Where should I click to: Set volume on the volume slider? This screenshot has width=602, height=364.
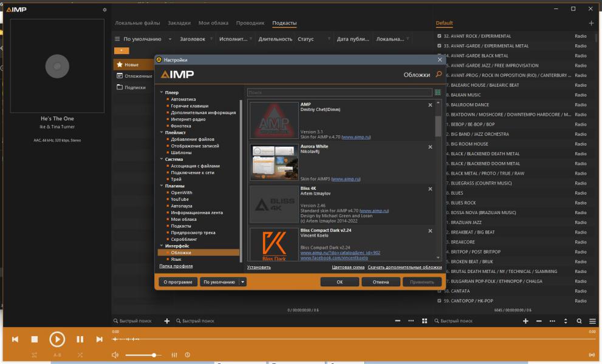pos(143,355)
